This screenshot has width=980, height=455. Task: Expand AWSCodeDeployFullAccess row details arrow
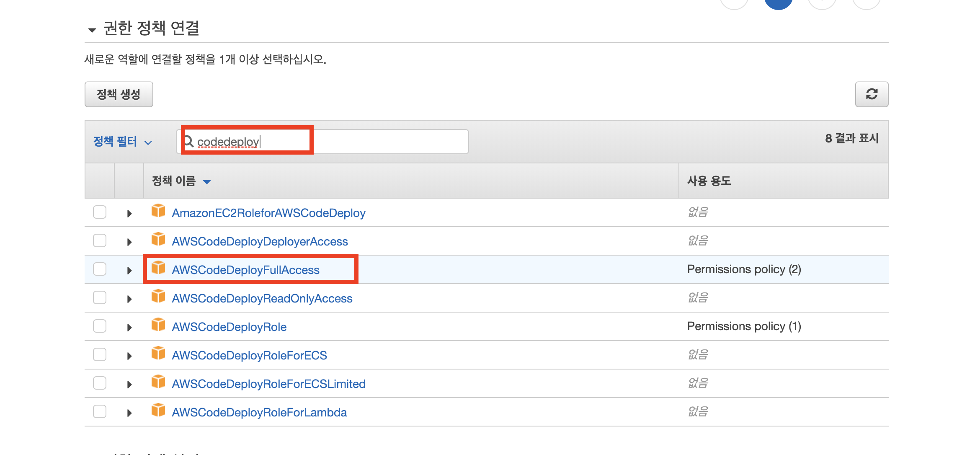pyautogui.click(x=129, y=271)
